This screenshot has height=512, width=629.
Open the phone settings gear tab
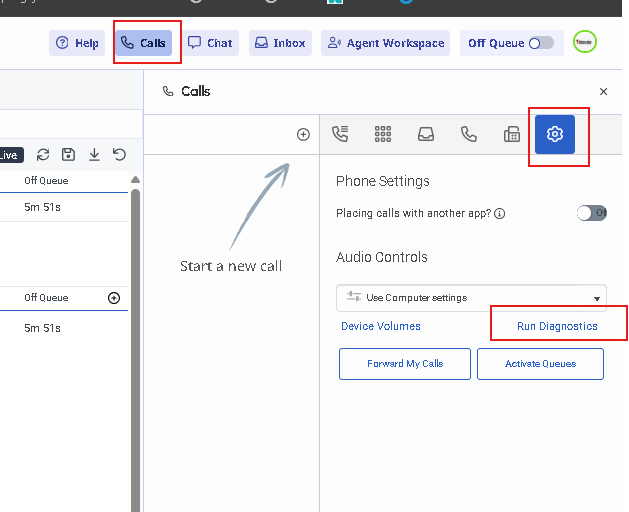[x=555, y=134]
